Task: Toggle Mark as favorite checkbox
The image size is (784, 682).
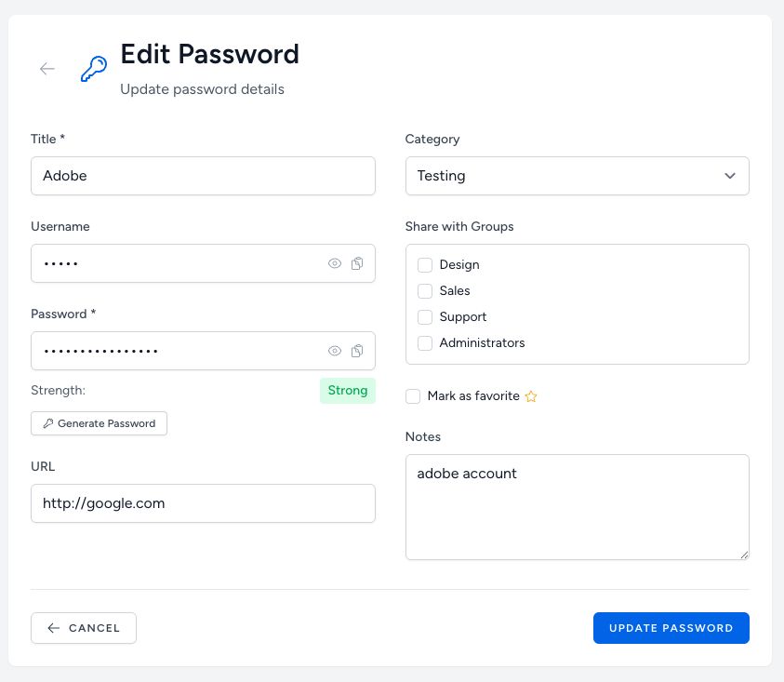Action: coord(413,396)
